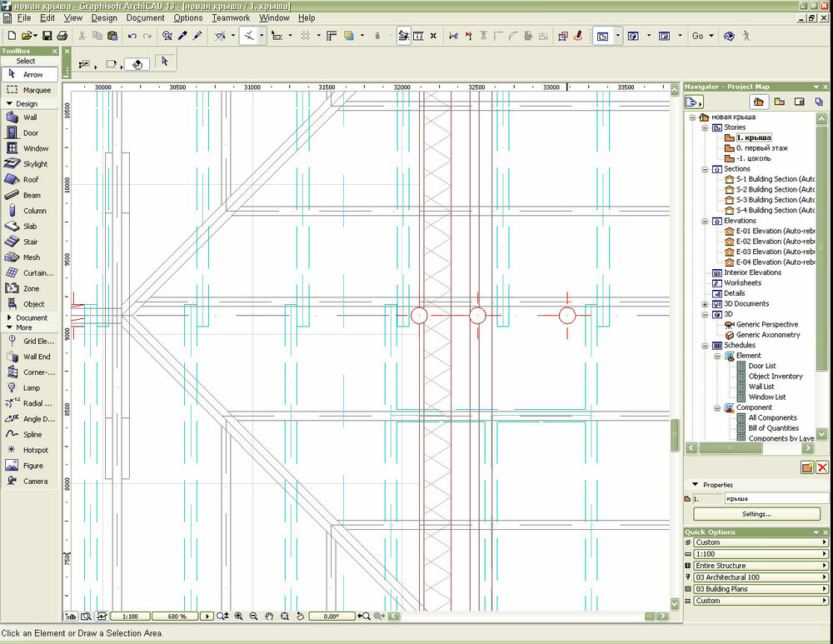The image size is (833, 644).
Task: Select the Marquee tool
Action: click(29, 90)
